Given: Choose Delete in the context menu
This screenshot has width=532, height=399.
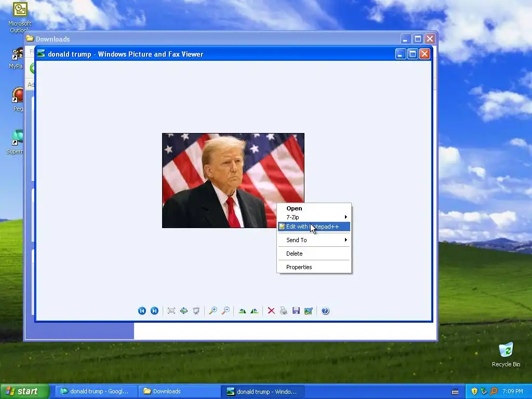Looking at the screenshot, I should [314, 254].
